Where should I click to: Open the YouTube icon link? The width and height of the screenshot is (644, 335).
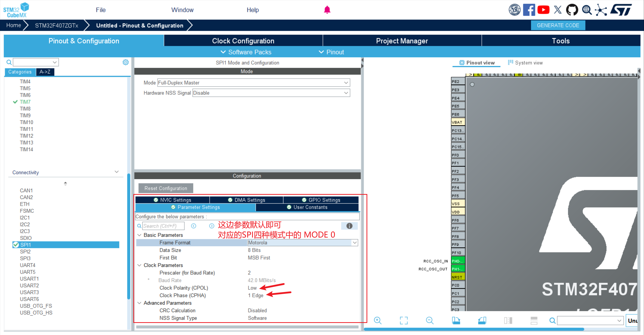[543, 10]
